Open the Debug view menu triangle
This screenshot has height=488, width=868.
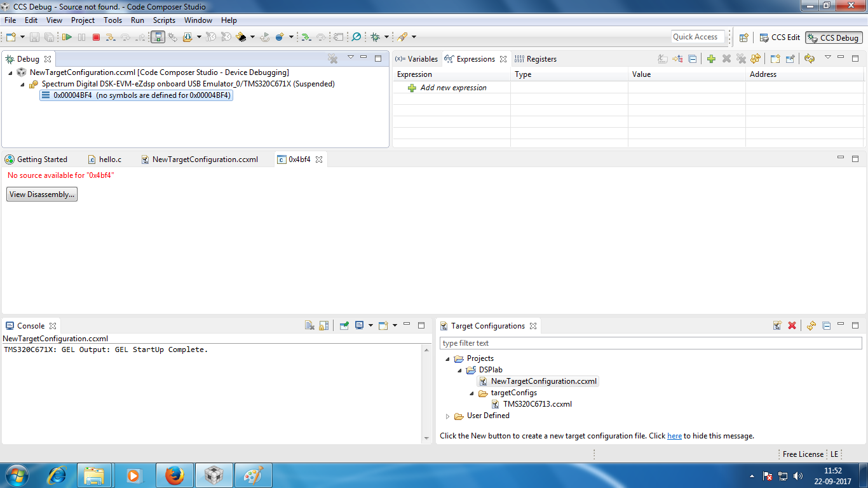pyautogui.click(x=350, y=58)
